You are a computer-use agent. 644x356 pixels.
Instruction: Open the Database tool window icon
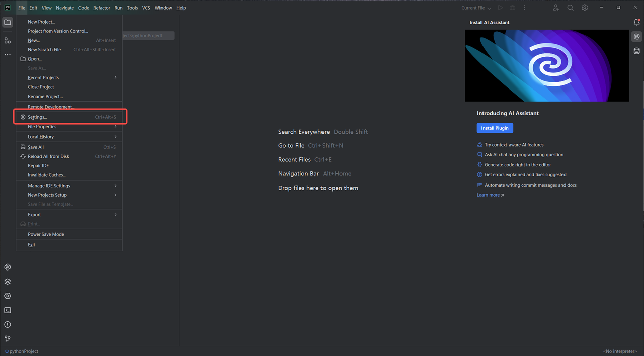pyautogui.click(x=636, y=51)
